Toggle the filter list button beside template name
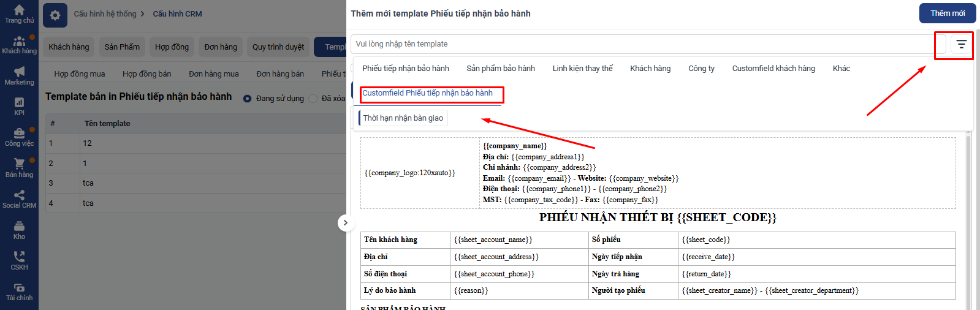The height and width of the screenshot is (310, 980). [x=961, y=44]
